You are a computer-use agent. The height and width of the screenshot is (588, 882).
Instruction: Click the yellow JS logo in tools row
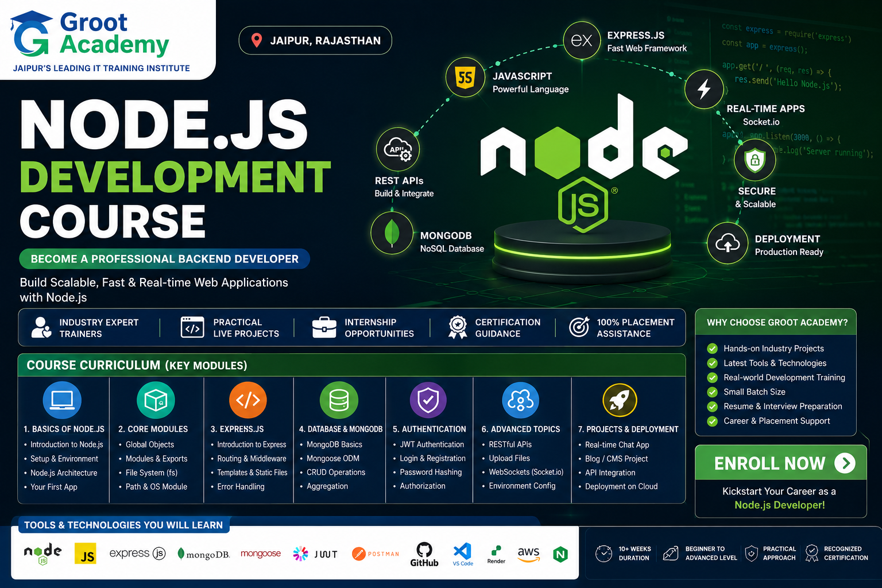click(x=86, y=554)
